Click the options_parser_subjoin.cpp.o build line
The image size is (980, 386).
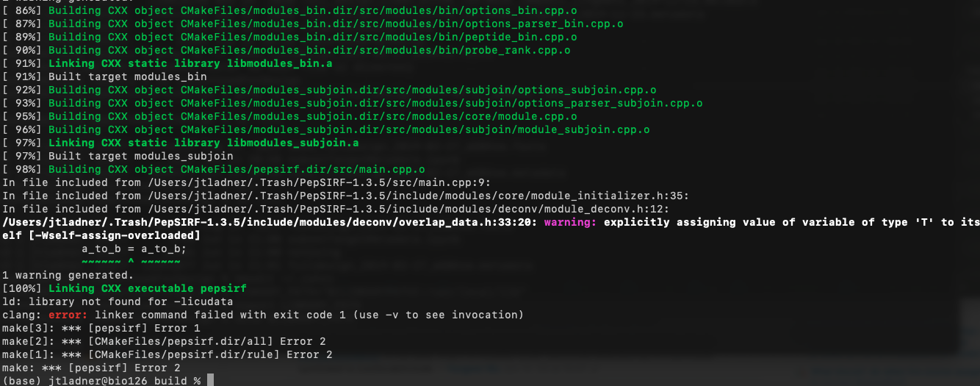click(353, 103)
